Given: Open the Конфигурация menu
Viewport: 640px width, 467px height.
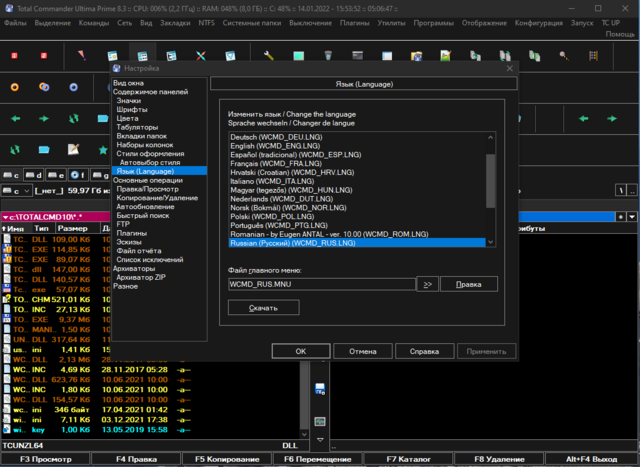Looking at the screenshot, I should pyautogui.click(x=538, y=23).
